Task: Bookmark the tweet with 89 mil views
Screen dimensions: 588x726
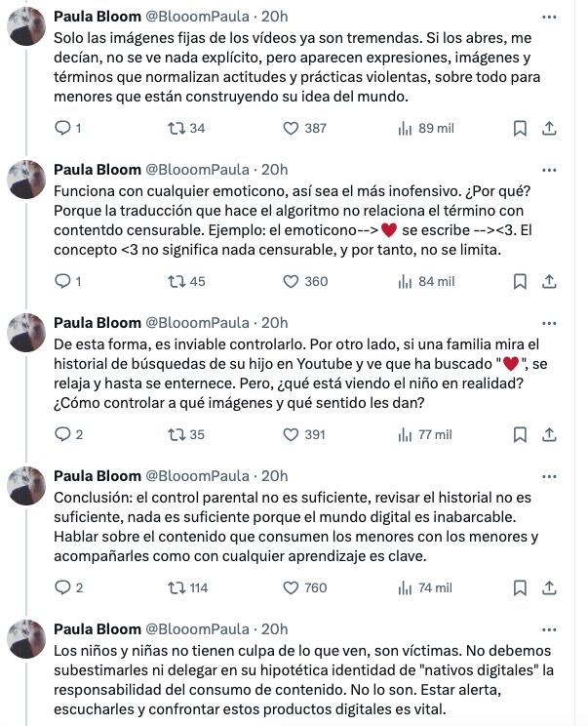Action: pyautogui.click(x=520, y=128)
